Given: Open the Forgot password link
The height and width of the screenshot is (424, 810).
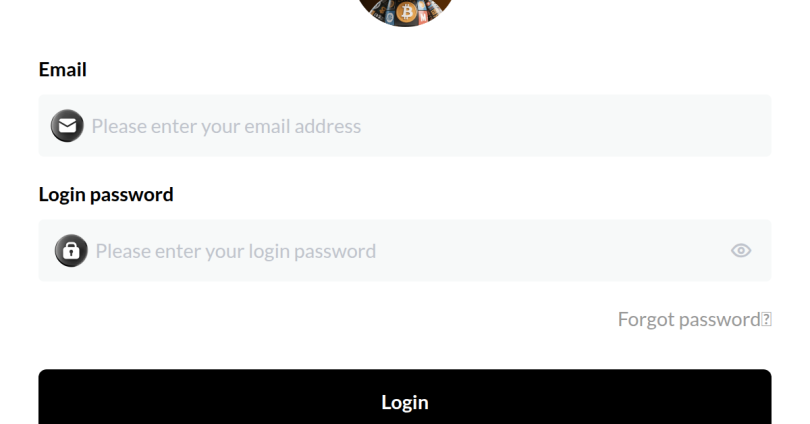Looking at the screenshot, I should click(x=694, y=319).
